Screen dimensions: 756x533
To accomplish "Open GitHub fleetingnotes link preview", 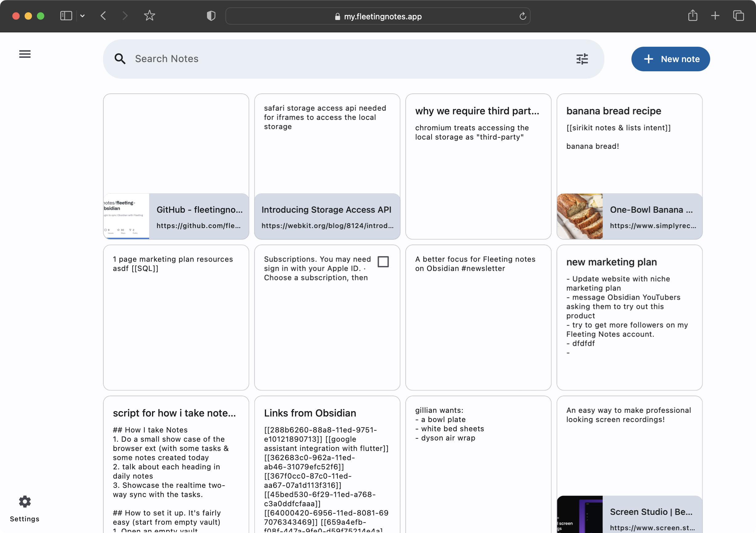I will point(199,216).
